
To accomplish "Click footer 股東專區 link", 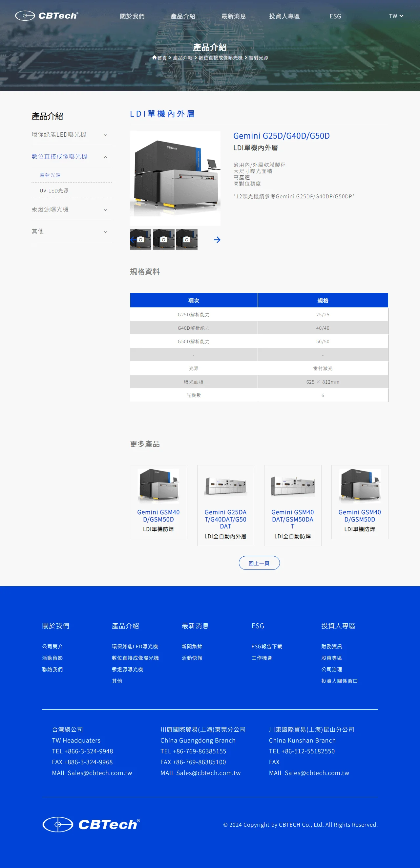I will 332,658.
